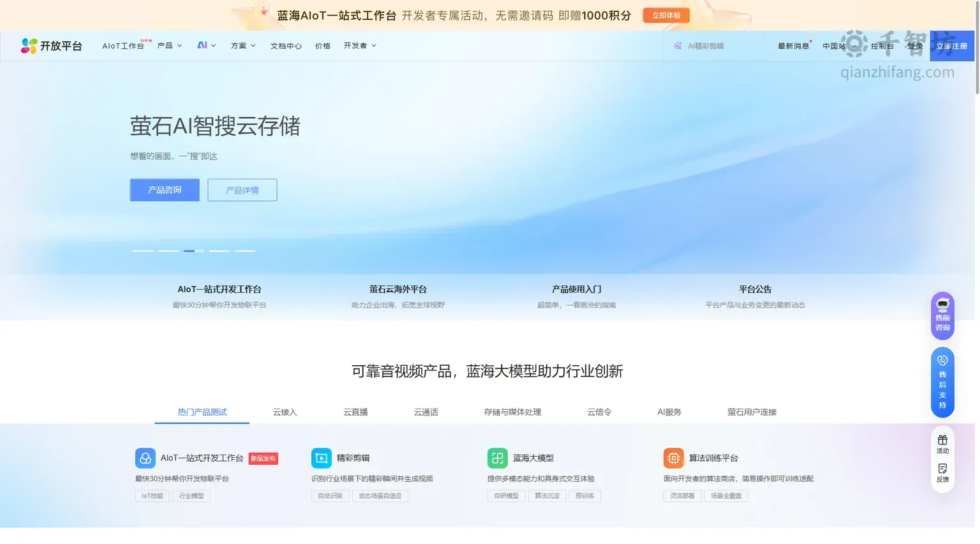Click the 产品咨询 button
The height and width of the screenshot is (544, 980).
pos(165,190)
